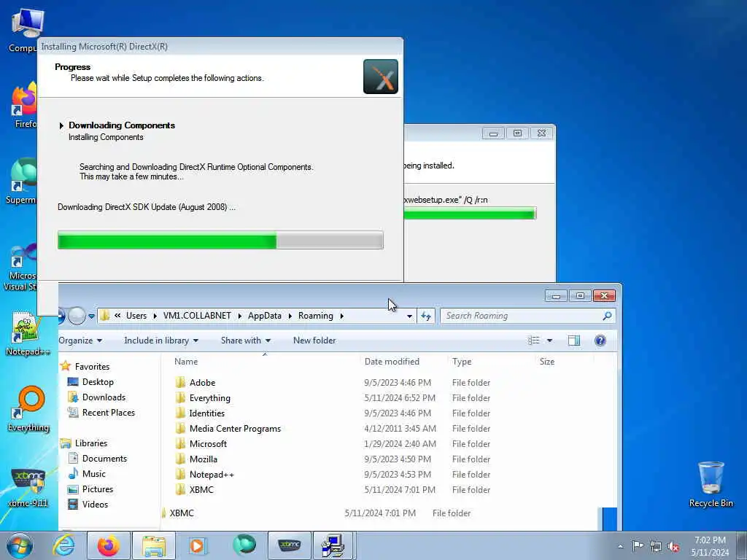Switch to the DirectX installer taskbar item
747x560 pixels.
click(333, 545)
